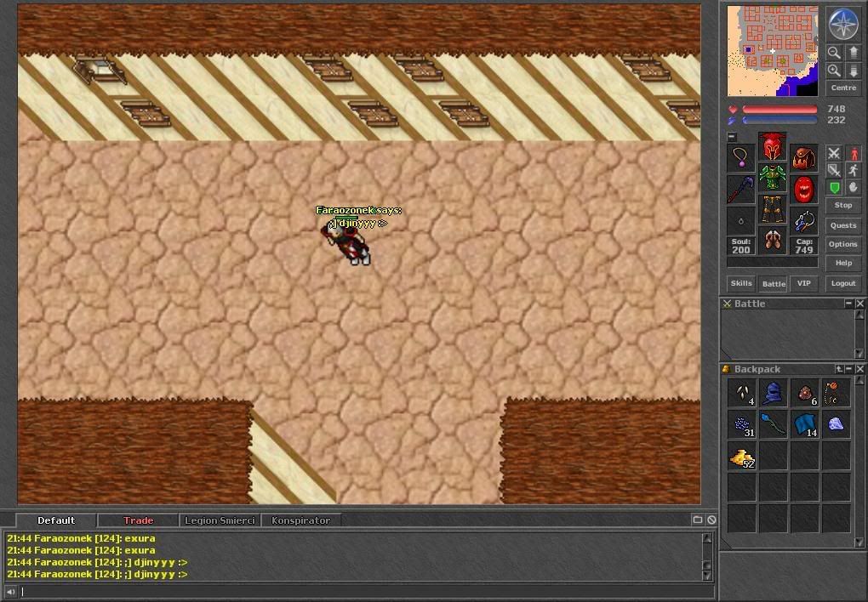Viewport: 868px width, 602px height.
Task: Toggle the chat volume speaker icon
Action: (10, 592)
